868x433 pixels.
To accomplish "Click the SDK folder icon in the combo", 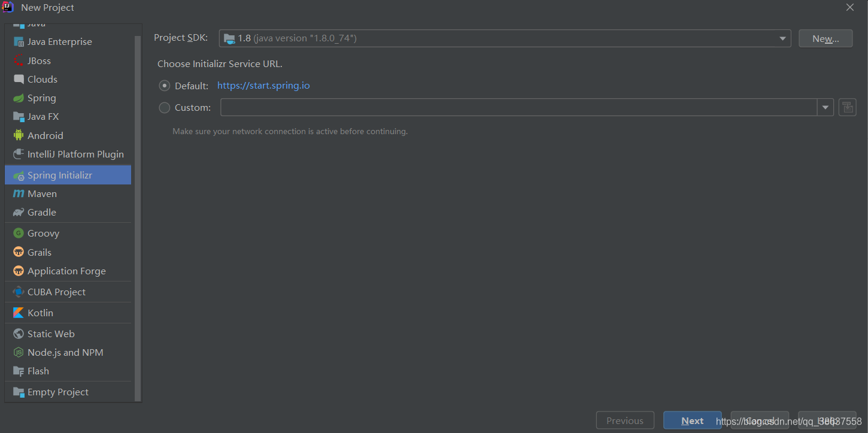I will 229,38.
